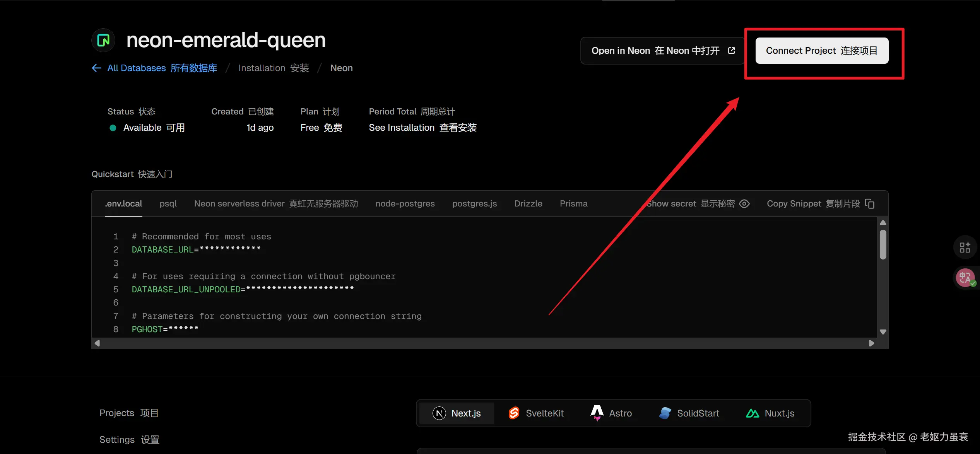Viewport: 980px width, 454px height.
Task: Open the Projects sidebar item
Action: click(x=129, y=413)
